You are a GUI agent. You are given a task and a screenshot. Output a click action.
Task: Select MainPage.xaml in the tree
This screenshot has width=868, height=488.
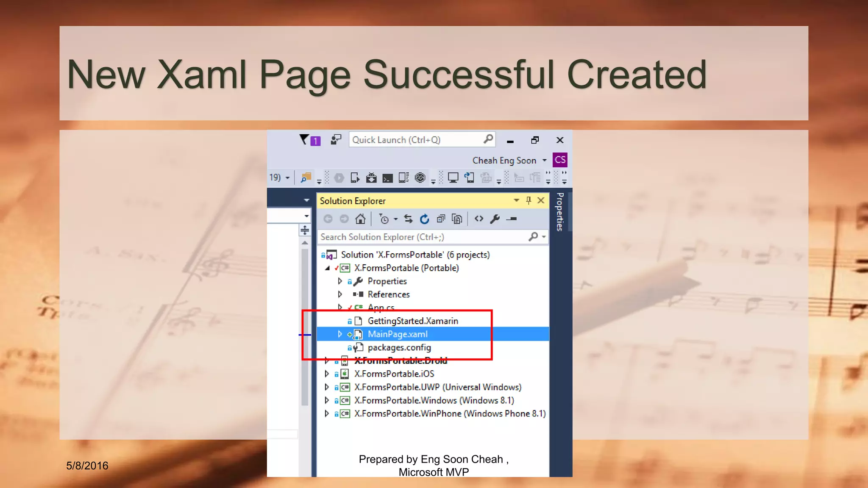click(x=398, y=334)
